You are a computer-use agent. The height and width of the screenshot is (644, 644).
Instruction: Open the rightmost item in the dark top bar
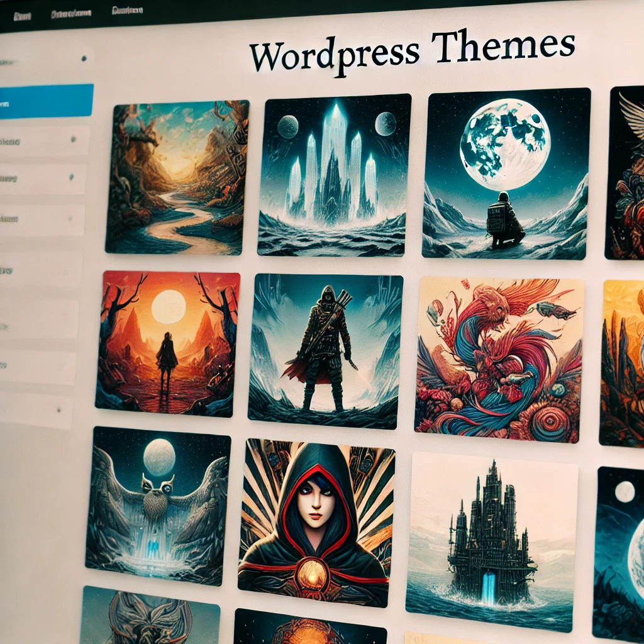coord(127,10)
